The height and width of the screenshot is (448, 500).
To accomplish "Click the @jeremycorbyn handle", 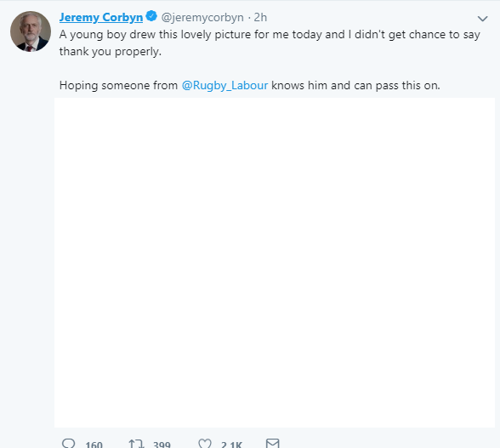I will 202,18.
